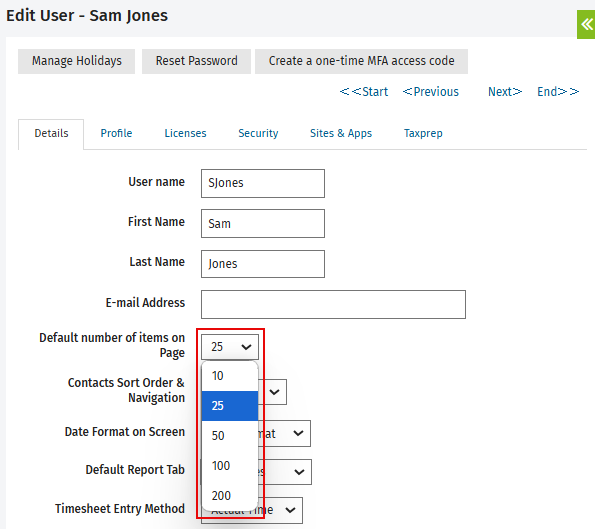Navigate to the Next user record

(x=505, y=92)
